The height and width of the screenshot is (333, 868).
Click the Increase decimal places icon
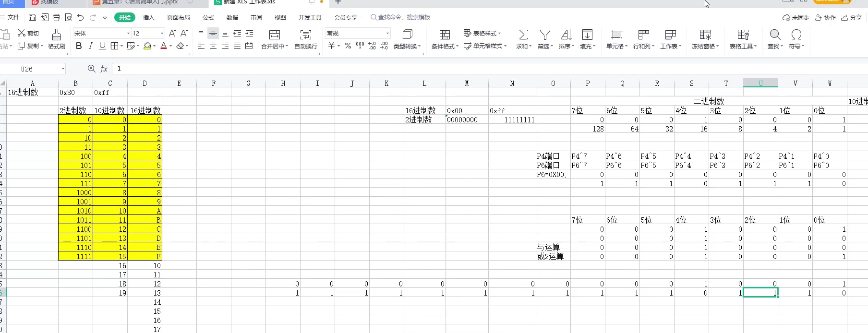pos(372,46)
